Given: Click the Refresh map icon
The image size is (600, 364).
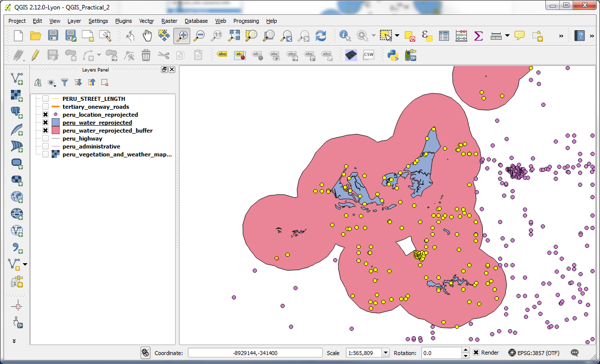Looking at the screenshot, I should click(321, 35).
